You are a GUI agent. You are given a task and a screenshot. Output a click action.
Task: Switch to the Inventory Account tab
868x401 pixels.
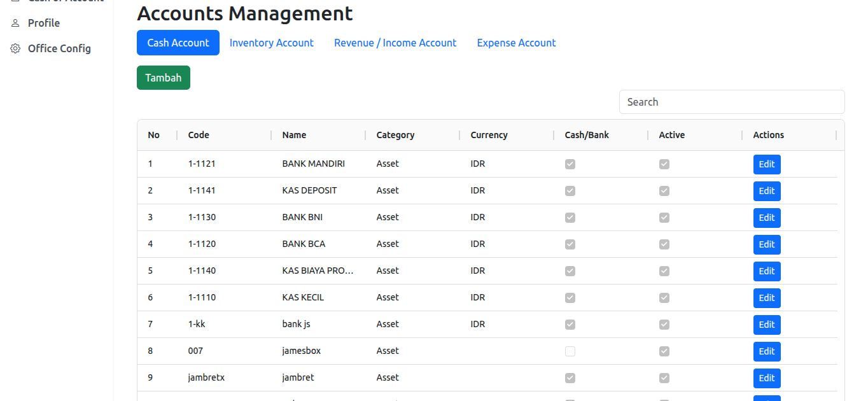click(272, 43)
